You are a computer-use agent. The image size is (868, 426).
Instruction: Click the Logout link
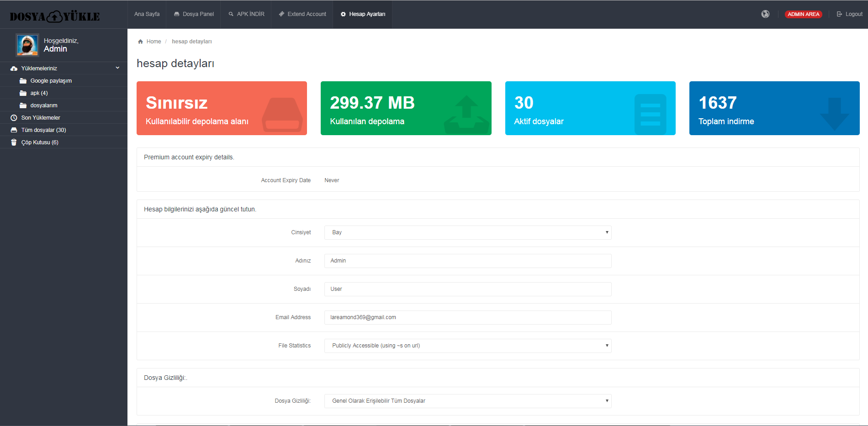[850, 14]
